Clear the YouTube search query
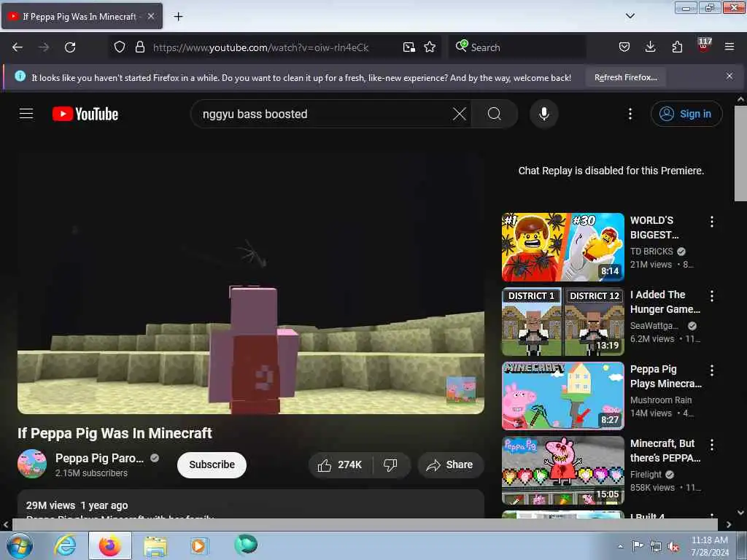 coord(460,114)
